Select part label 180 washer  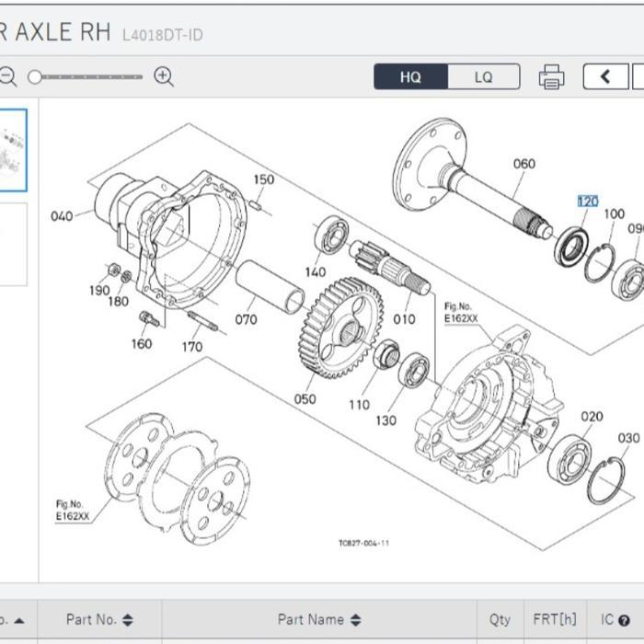[119, 302]
